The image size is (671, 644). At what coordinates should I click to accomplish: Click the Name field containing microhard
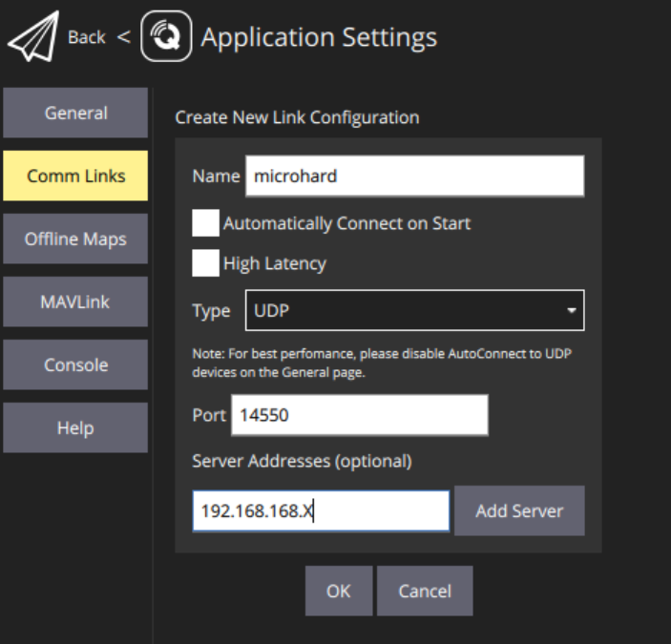click(414, 177)
